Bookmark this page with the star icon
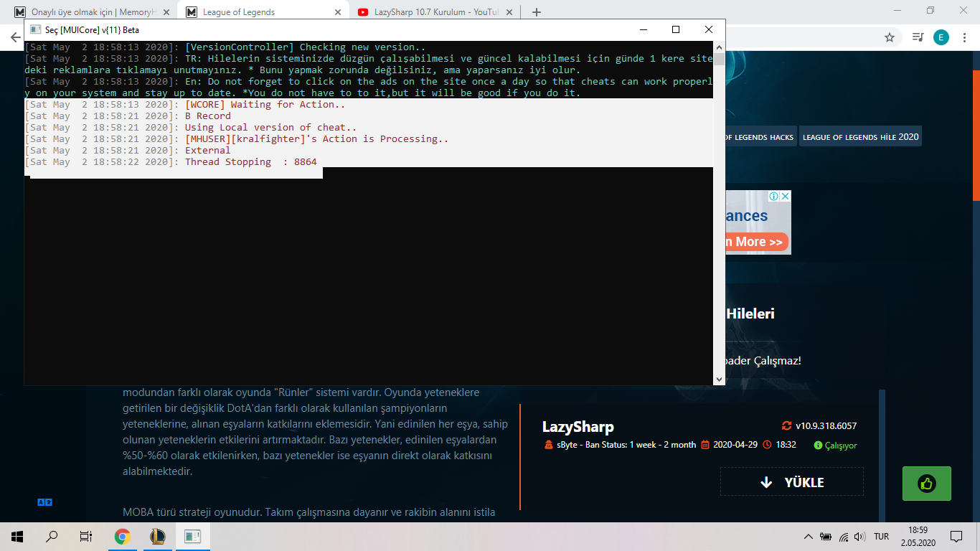 pyautogui.click(x=890, y=37)
